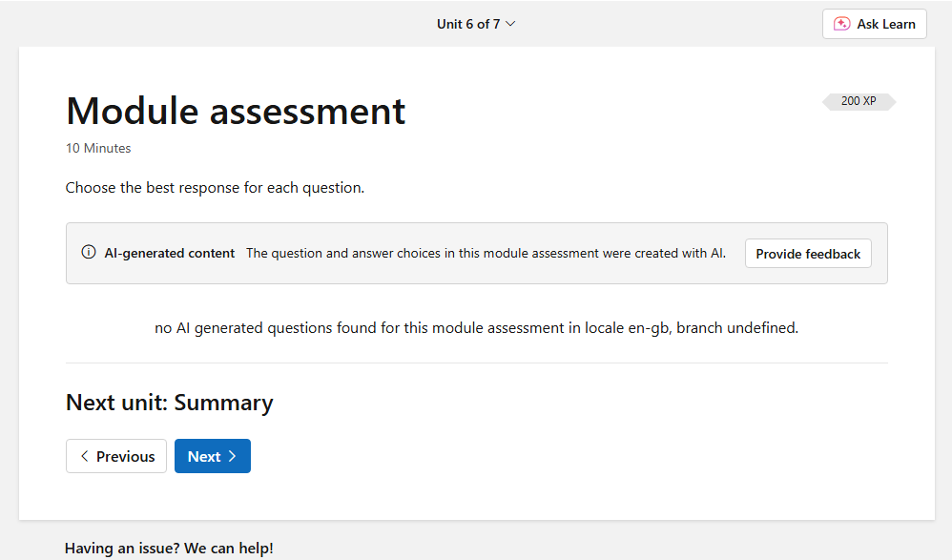Image resolution: width=952 pixels, height=560 pixels.
Task: Click the word Summary in the next unit heading
Action: click(x=223, y=403)
